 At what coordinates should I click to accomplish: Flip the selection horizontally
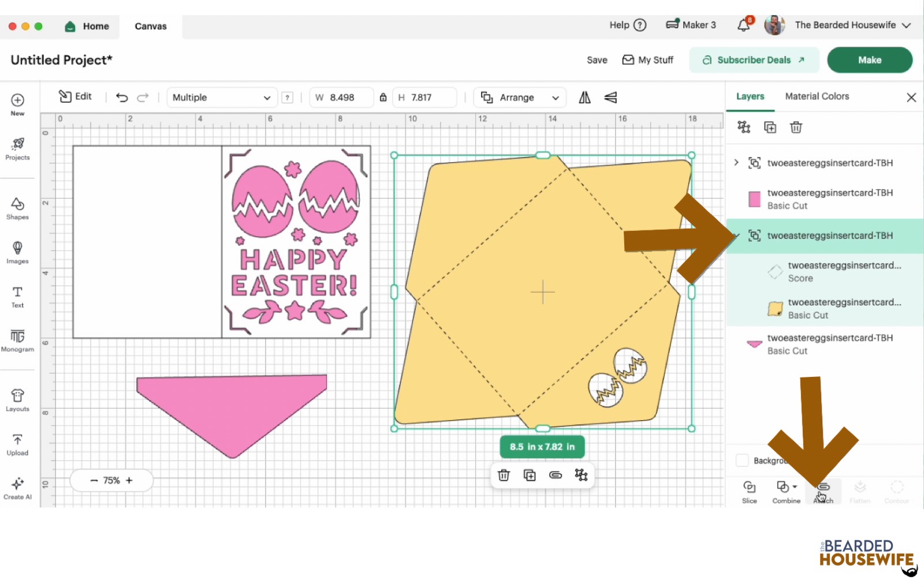pyautogui.click(x=584, y=97)
